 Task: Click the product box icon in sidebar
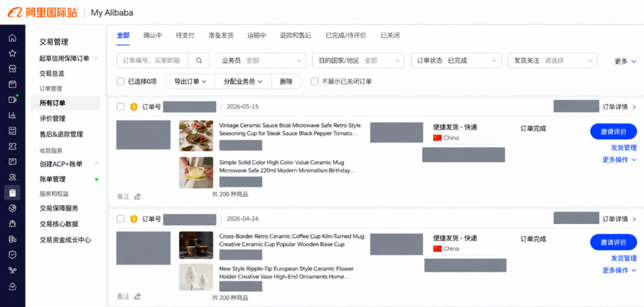13,84
